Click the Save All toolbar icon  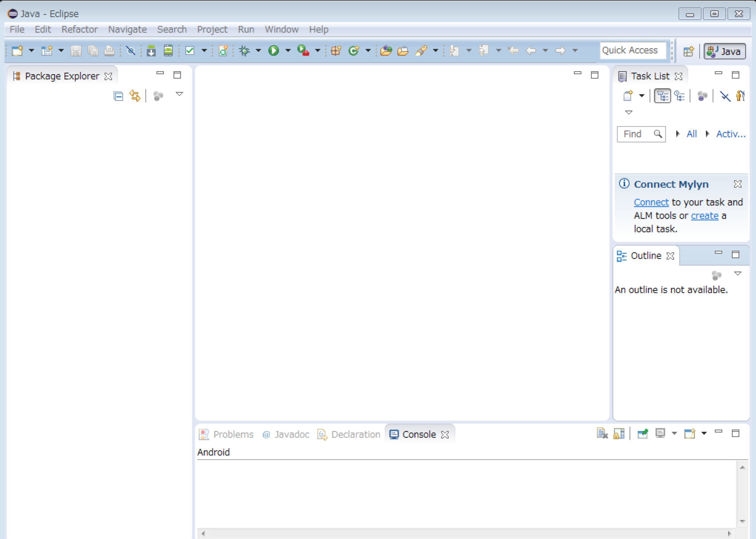click(x=93, y=50)
